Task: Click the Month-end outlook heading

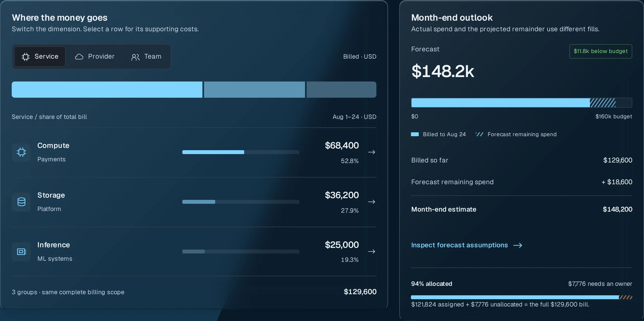Action: tap(452, 18)
